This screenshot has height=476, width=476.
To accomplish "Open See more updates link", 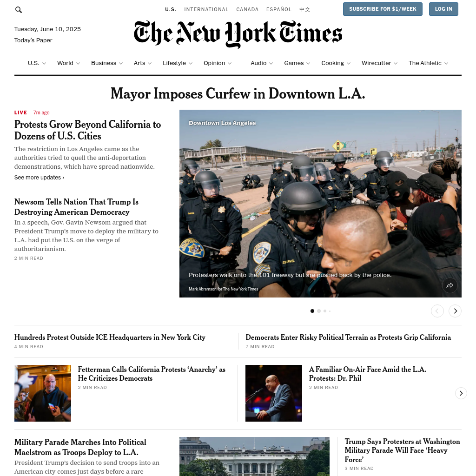I will [39, 177].
